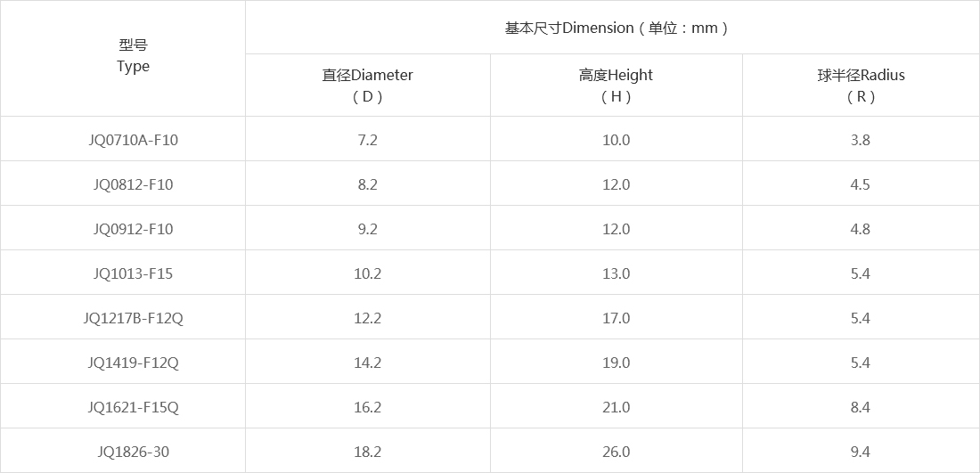Click the Type column header
This screenshot has width=980, height=473.
[x=133, y=56]
